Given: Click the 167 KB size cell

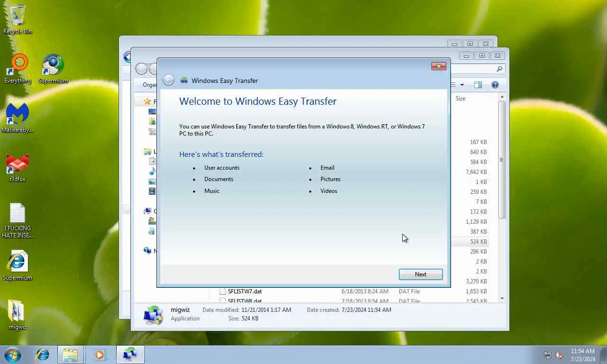Looking at the screenshot, I should pyautogui.click(x=478, y=142).
